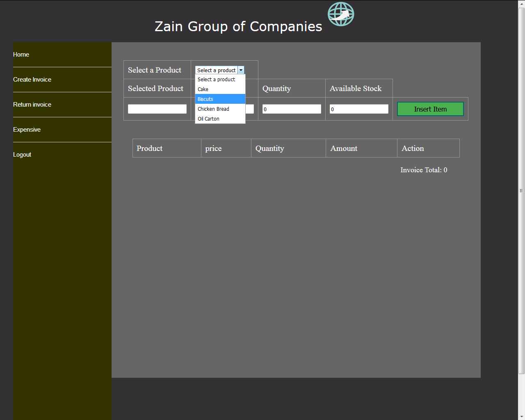This screenshot has width=525, height=420.
Task: Click the Quantity input field
Action: (292, 109)
